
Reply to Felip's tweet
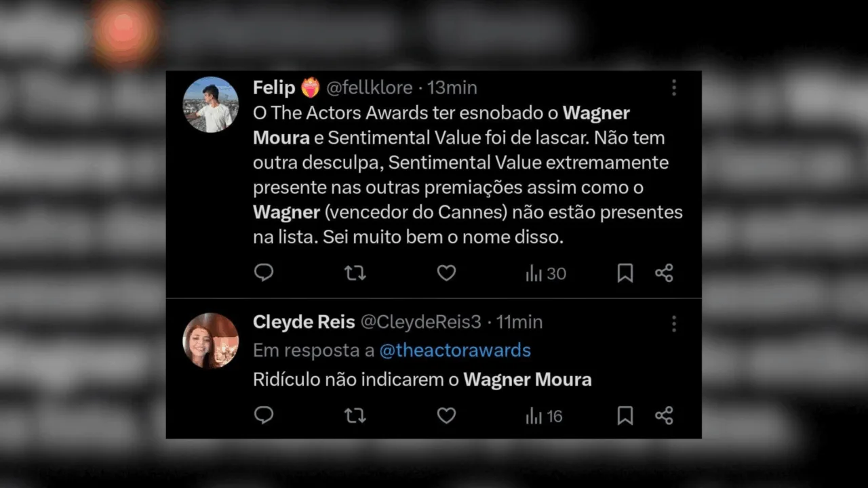(264, 273)
